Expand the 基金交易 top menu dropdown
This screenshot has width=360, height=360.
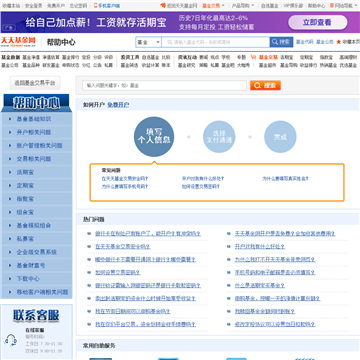(214, 6)
